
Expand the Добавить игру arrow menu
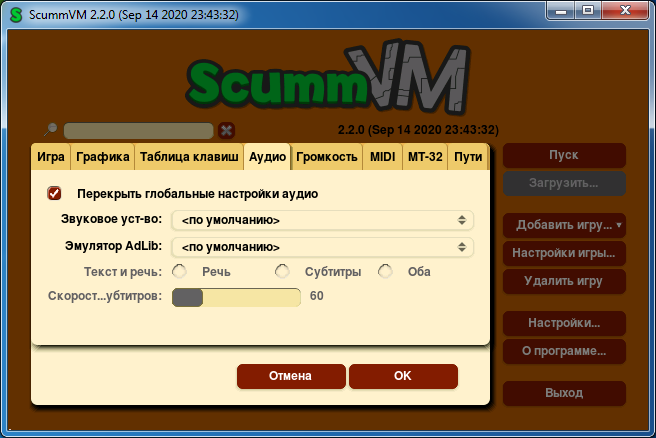[619, 225]
